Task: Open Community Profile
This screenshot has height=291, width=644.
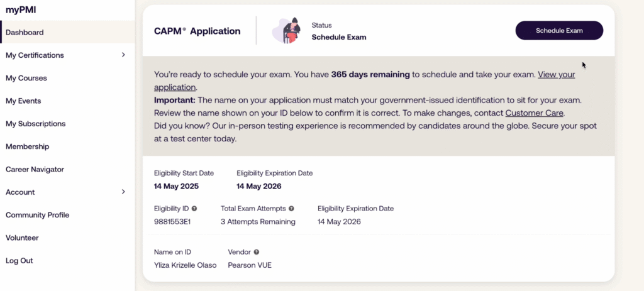Action: (37, 215)
